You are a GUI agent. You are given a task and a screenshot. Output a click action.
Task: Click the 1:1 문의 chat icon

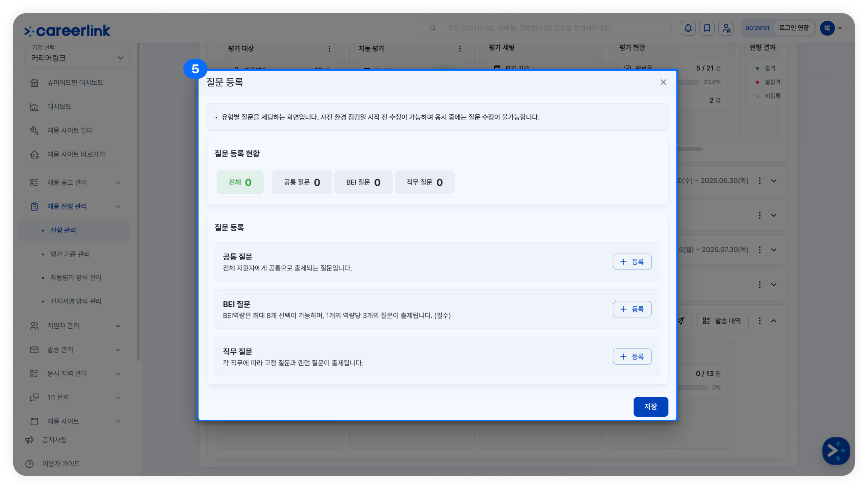(x=35, y=397)
